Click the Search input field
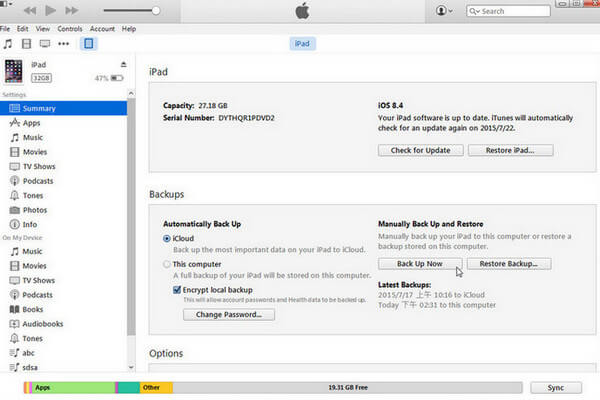The width and height of the screenshot is (600, 400). tap(508, 11)
